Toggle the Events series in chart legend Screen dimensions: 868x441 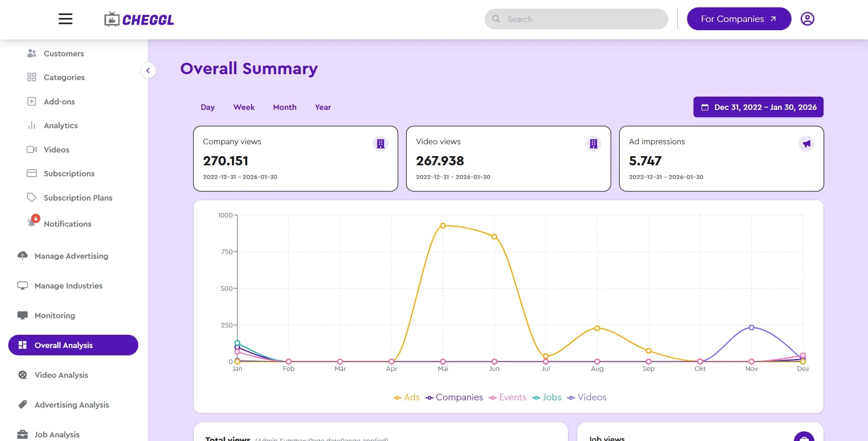(x=508, y=397)
